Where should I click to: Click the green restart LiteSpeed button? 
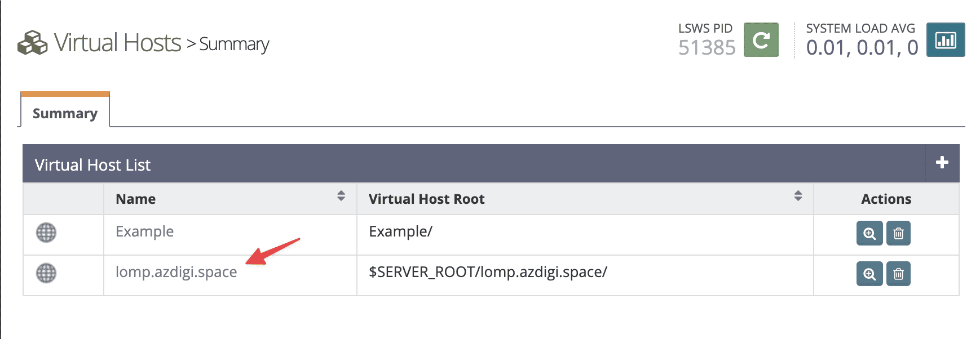pos(761,40)
